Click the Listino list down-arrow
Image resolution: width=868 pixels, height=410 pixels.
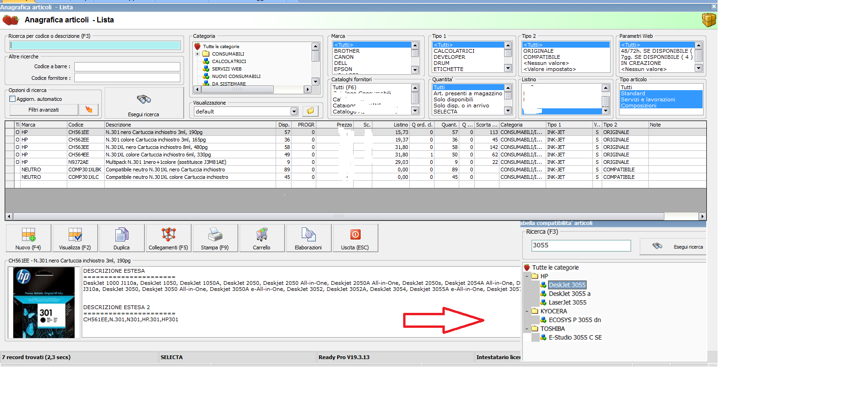click(605, 111)
